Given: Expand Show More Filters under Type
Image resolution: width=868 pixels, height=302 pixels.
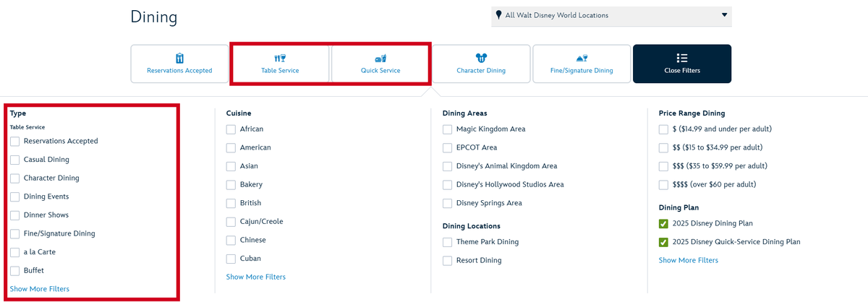Looking at the screenshot, I should coord(40,289).
